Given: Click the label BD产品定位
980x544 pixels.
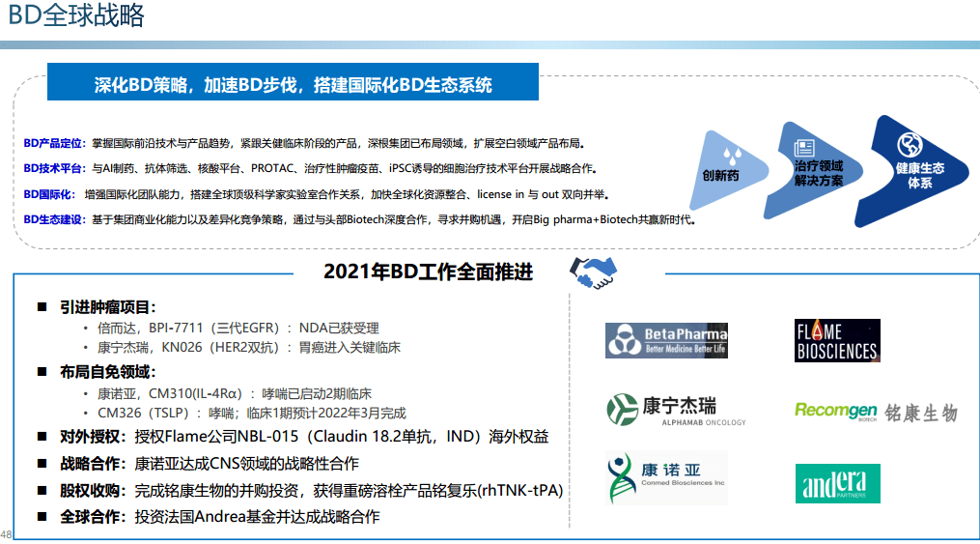Looking at the screenshot, I should pyautogui.click(x=54, y=143).
